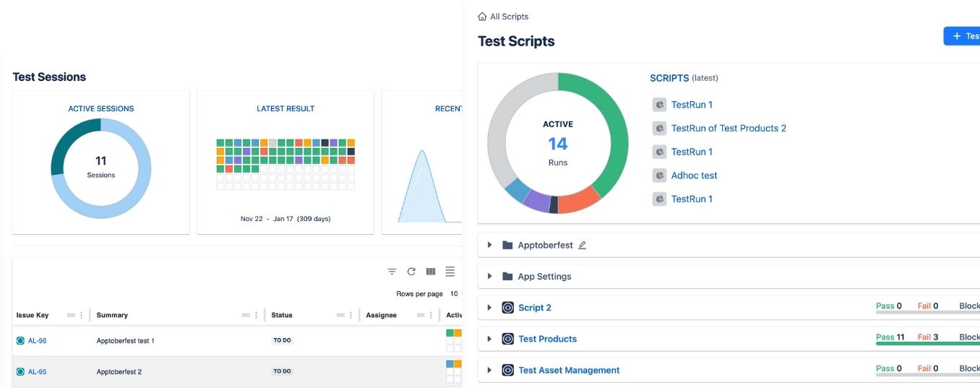Click the script icon beside Test Asset Management
Viewport: 980px width, 388px height.
click(x=508, y=370)
